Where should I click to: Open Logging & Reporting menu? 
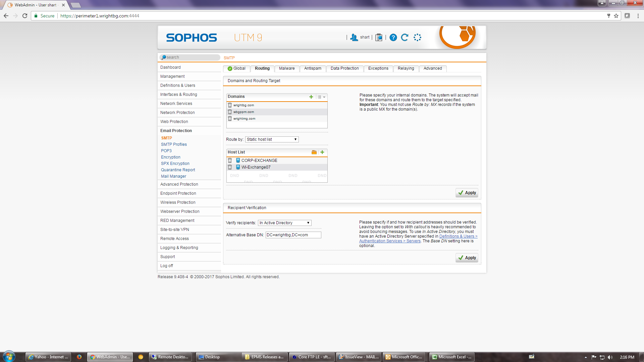click(190, 248)
